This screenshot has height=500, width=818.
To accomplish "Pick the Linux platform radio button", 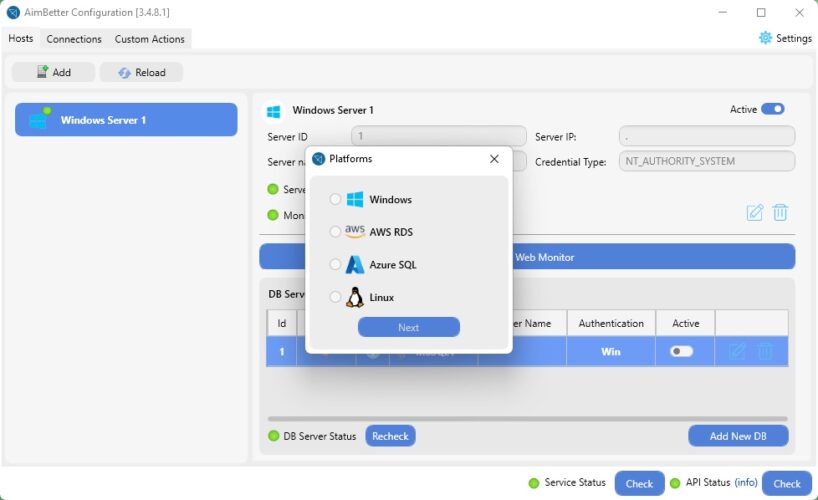I will pyautogui.click(x=335, y=297).
